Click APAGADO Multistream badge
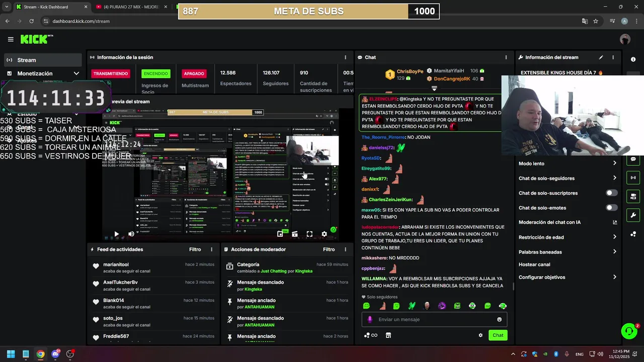Screen dimensions: 644x362 pyautogui.click(x=194, y=73)
